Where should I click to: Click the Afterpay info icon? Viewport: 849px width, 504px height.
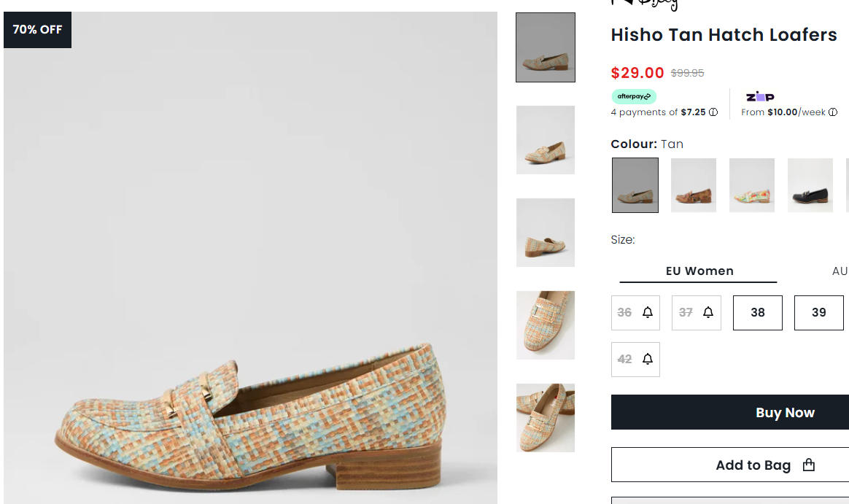click(713, 112)
